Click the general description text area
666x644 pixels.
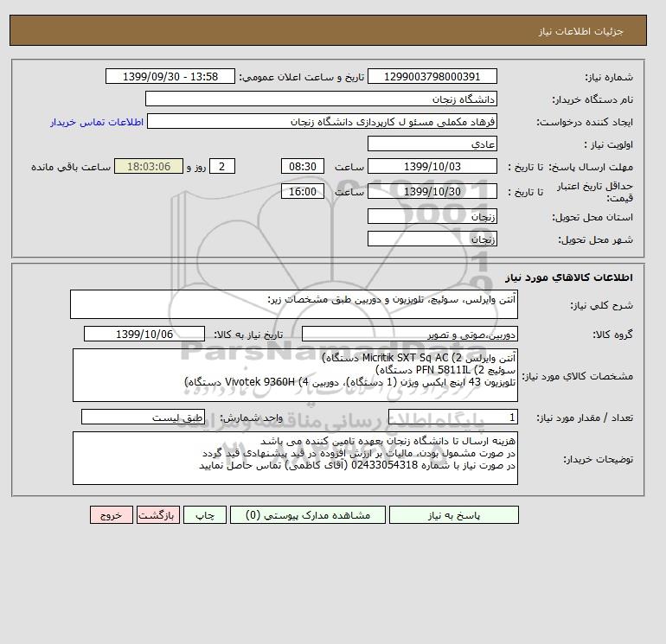294,304
